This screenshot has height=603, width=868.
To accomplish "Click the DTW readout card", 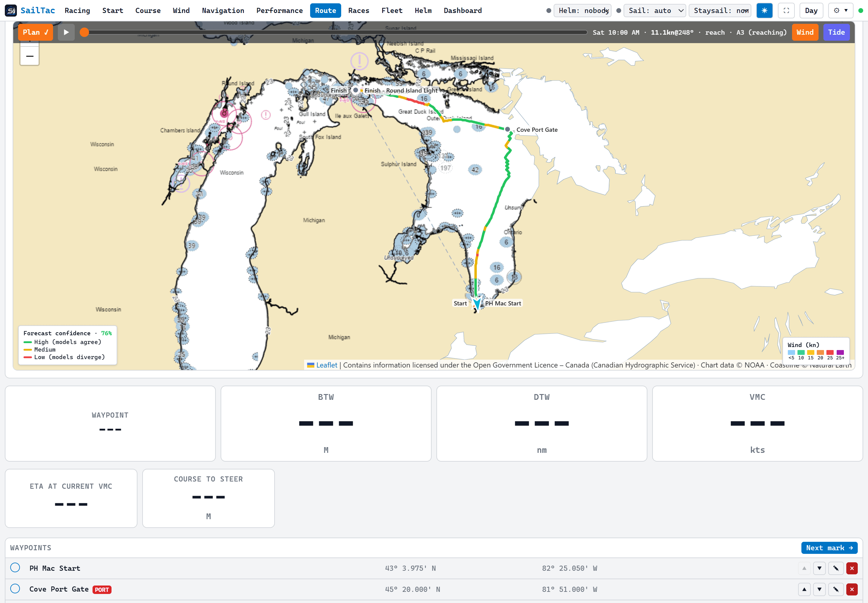I will pyautogui.click(x=542, y=424).
